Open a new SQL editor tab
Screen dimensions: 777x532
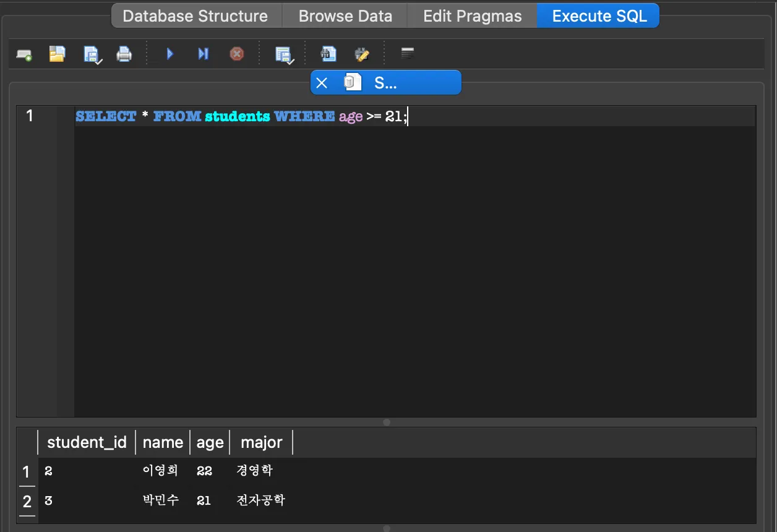pyautogui.click(x=24, y=55)
